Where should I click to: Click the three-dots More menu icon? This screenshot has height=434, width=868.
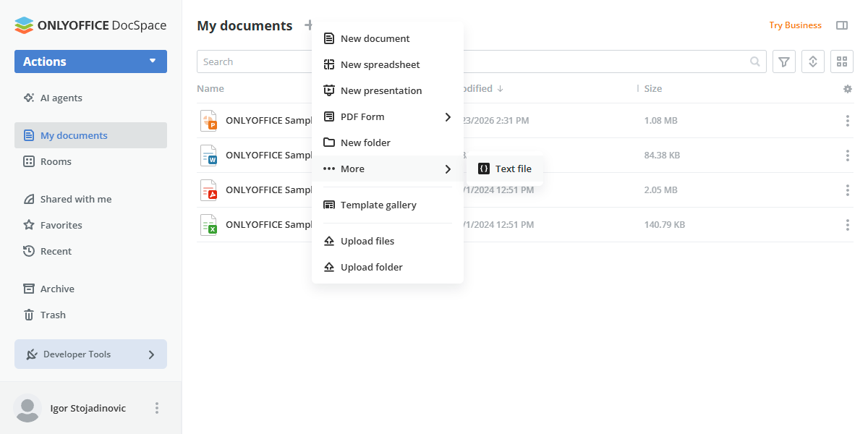pos(329,169)
